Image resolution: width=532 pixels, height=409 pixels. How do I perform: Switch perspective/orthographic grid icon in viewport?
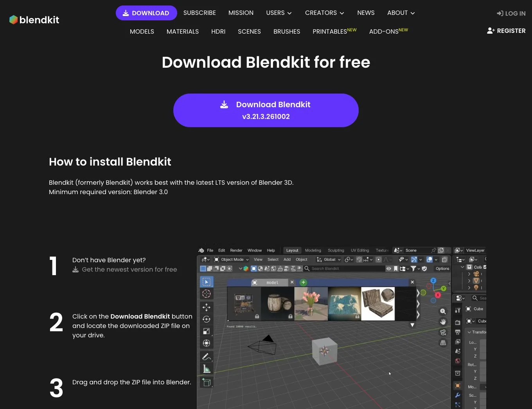[443, 342]
